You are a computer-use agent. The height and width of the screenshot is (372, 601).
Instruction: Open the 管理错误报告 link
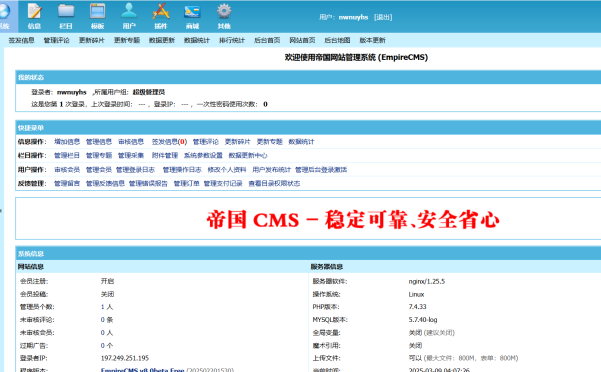click(x=148, y=184)
